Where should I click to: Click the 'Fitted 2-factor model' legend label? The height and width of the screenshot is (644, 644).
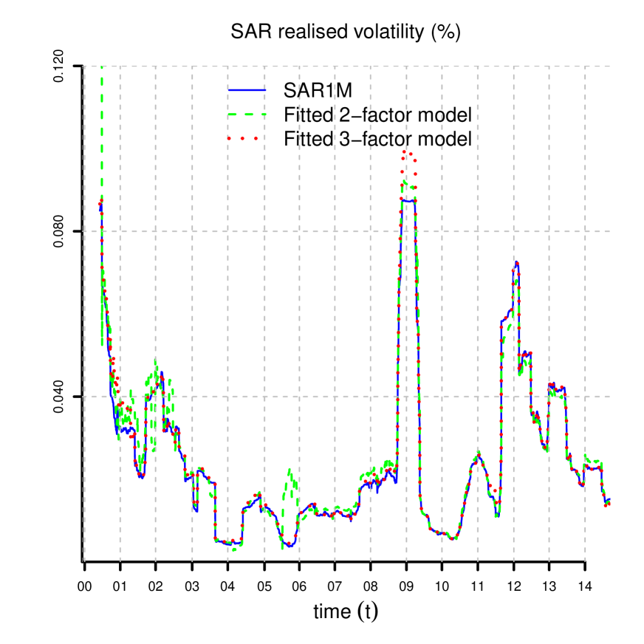(377, 114)
